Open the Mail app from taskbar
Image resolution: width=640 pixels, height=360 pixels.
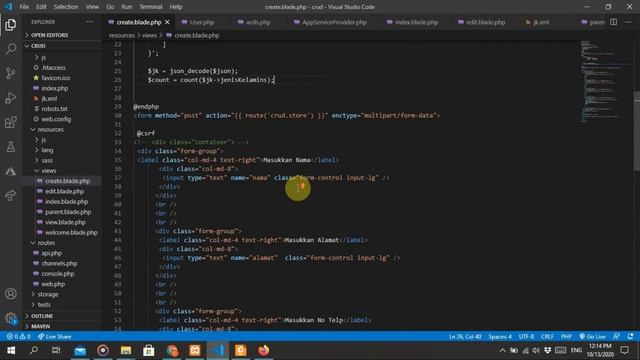pyautogui.click(x=80, y=350)
